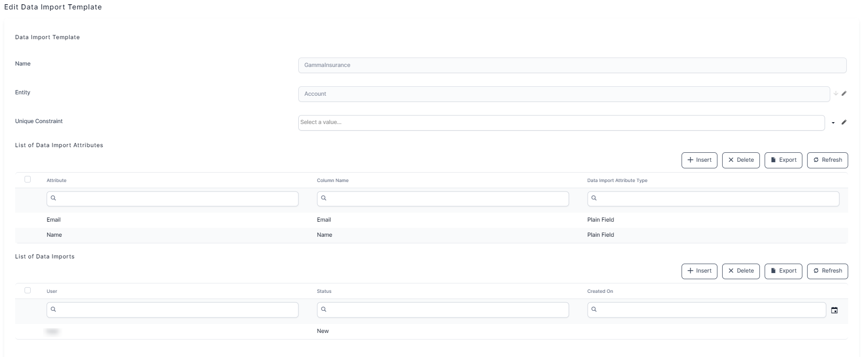Viewport: 868px width, 357px height.
Task: Click search icon in Status filter box
Action: point(324,309)
